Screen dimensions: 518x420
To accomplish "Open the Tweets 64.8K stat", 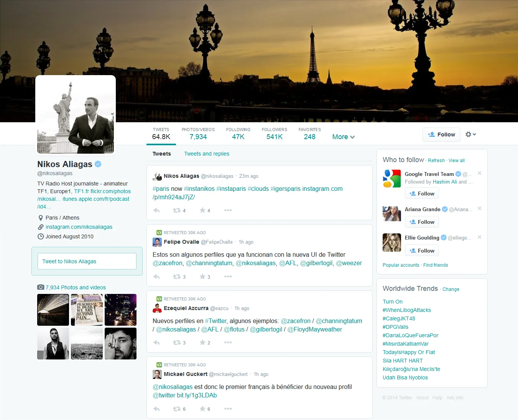I will coord(161,134).
